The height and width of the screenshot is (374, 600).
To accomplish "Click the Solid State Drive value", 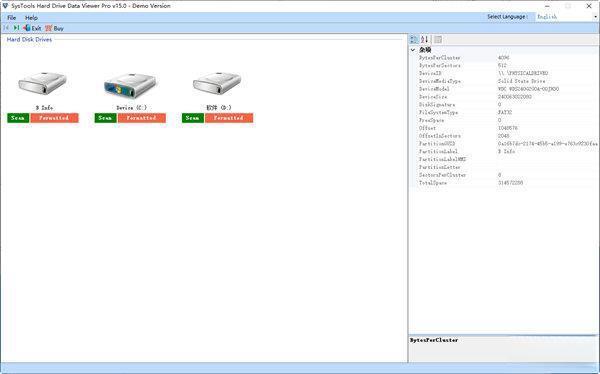I will (x=521, y=81).
